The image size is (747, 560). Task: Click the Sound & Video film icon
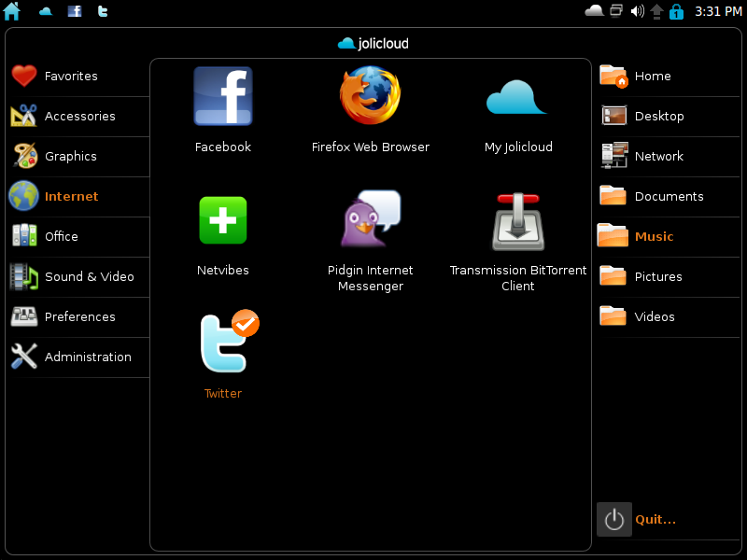[x=24, y=276]
